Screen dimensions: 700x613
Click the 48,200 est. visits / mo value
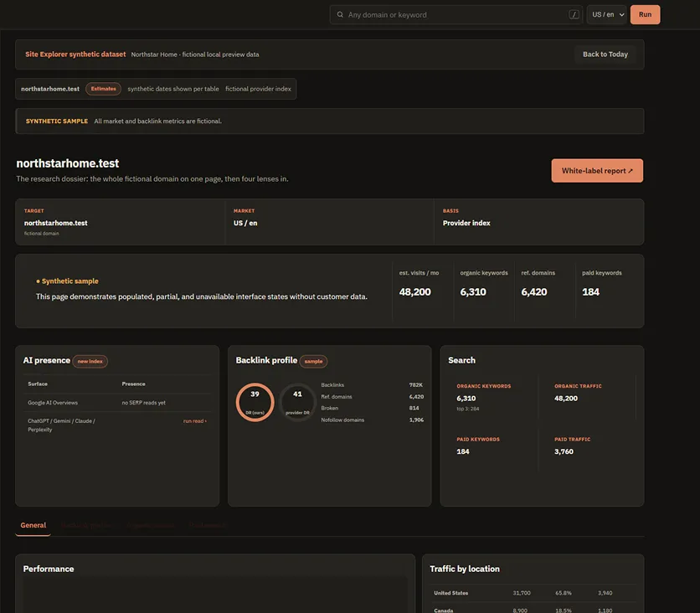click(x=414, y=292)
